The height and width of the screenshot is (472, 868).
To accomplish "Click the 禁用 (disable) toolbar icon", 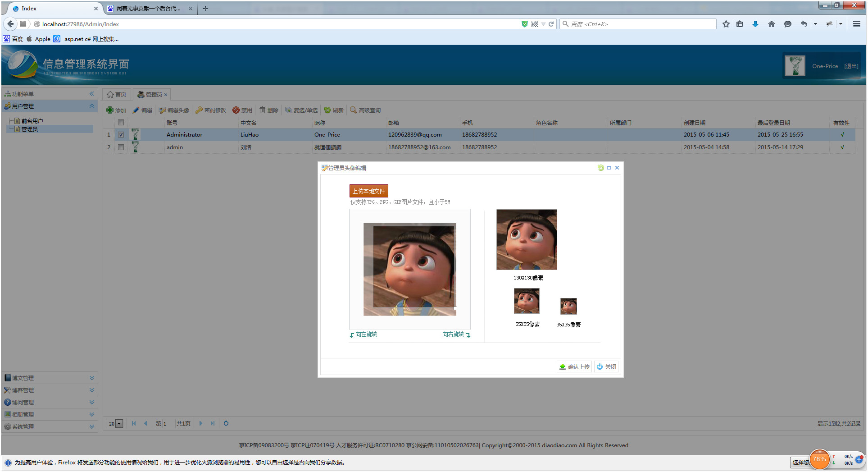I will [x=236, y=110].
